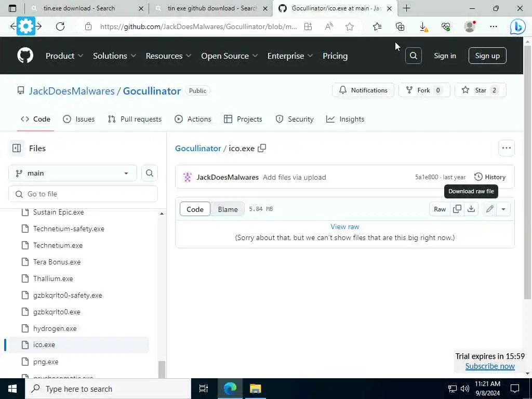Open the Security tab

pos(295,119)
